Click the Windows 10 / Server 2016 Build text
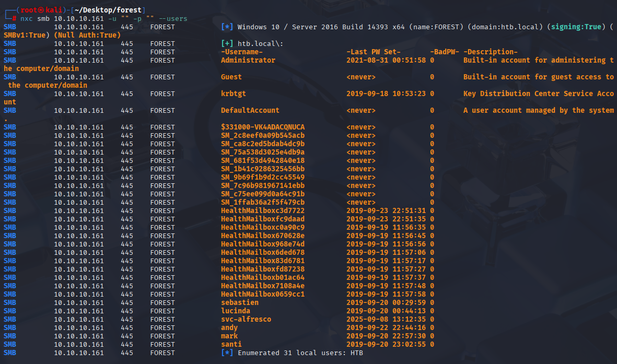This screenshot has height=364, width=617. pos(300,27)
